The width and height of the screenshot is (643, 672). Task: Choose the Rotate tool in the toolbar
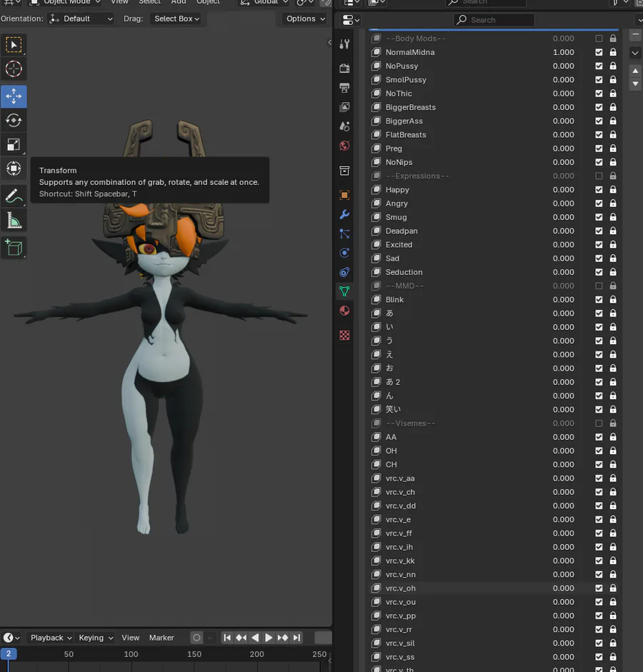(x=14, y=120)
